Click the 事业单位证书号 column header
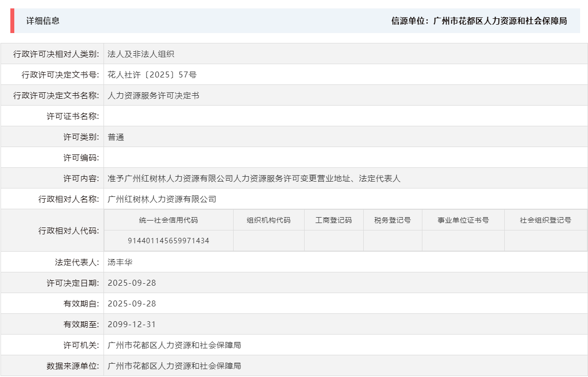This screenshot has height=377, width=588. [462, 220]
